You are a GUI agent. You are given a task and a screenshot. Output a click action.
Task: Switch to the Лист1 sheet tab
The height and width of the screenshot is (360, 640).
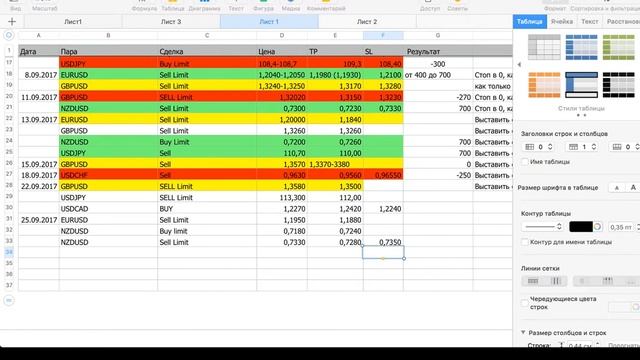(73, 22)
